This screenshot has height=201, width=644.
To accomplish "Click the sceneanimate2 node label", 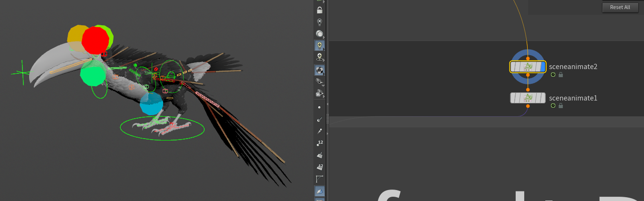I will click(573, 67).
